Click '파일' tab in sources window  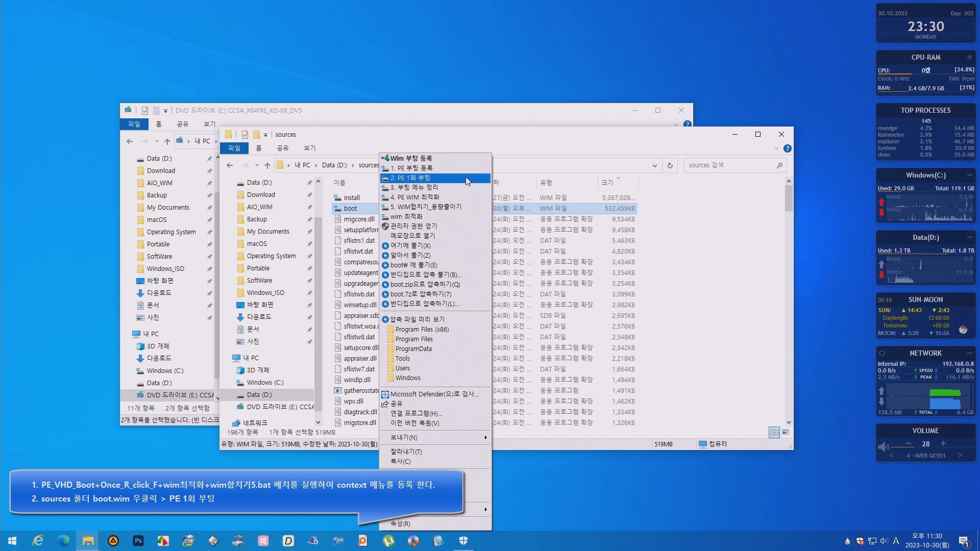(x=234, y=148)
